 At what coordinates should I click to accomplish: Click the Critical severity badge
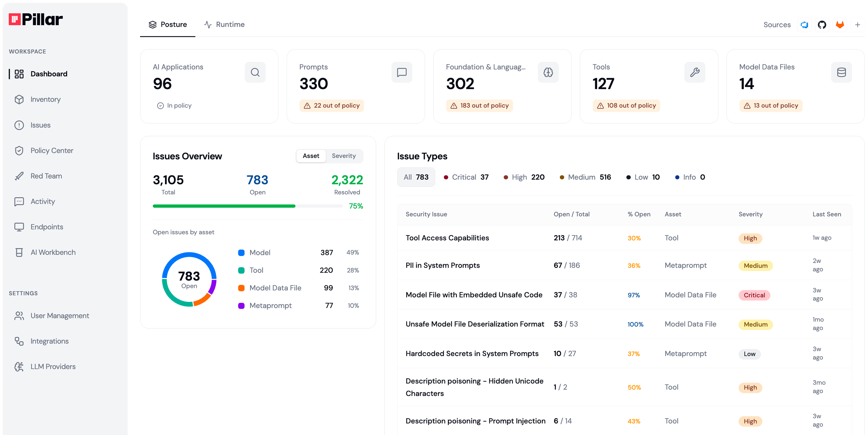(x=754, y=295)
